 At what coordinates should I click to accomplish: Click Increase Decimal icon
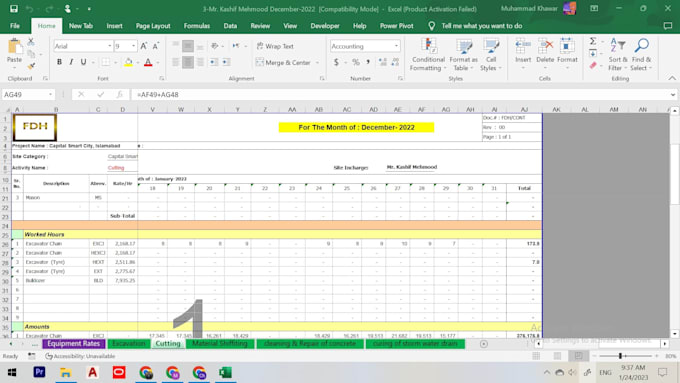tap(382, 62)
